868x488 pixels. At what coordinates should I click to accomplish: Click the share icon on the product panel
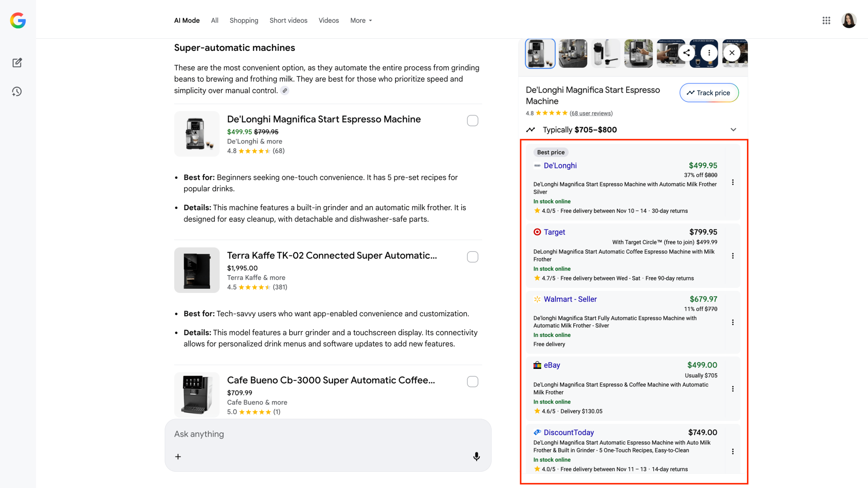[687, 53]
